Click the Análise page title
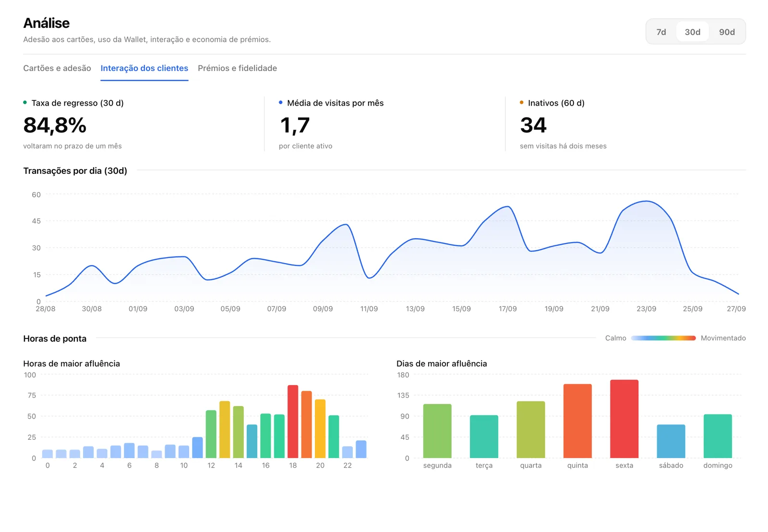 tap(47, 23)
